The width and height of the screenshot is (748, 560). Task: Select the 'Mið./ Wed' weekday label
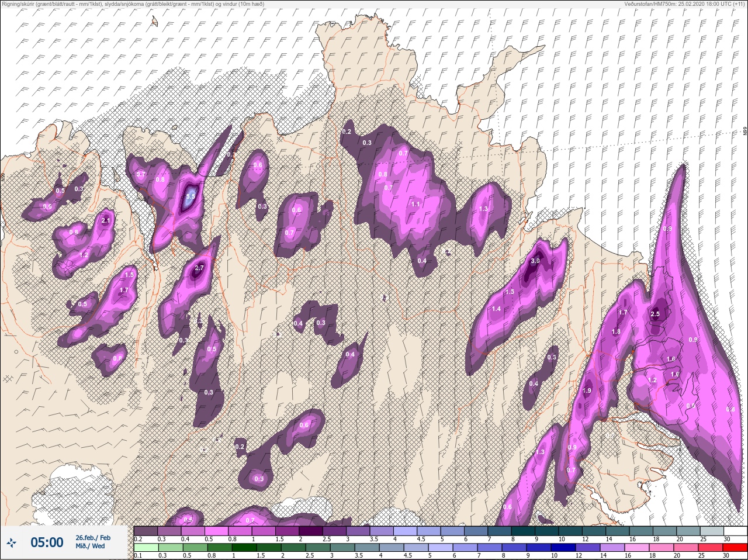(x=91, y=546)
